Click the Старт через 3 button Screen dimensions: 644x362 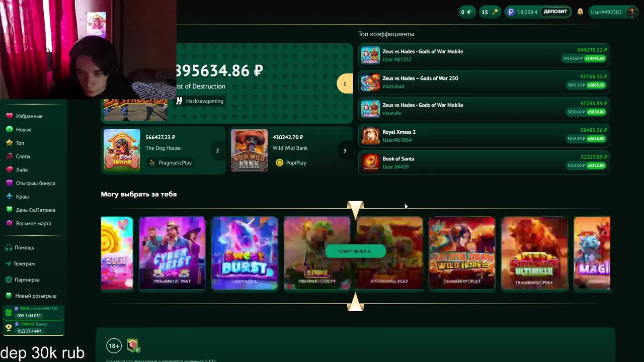(x=355, y=251)
